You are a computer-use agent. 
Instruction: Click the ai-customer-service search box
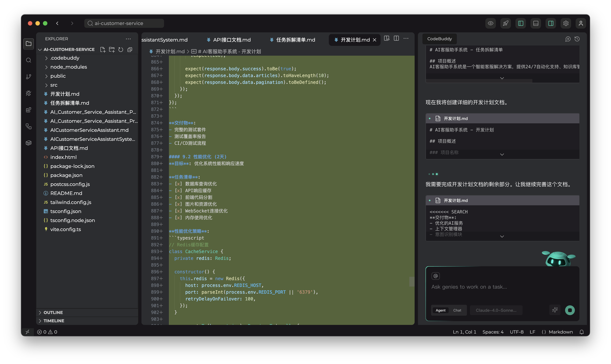[x=124, y=23]
